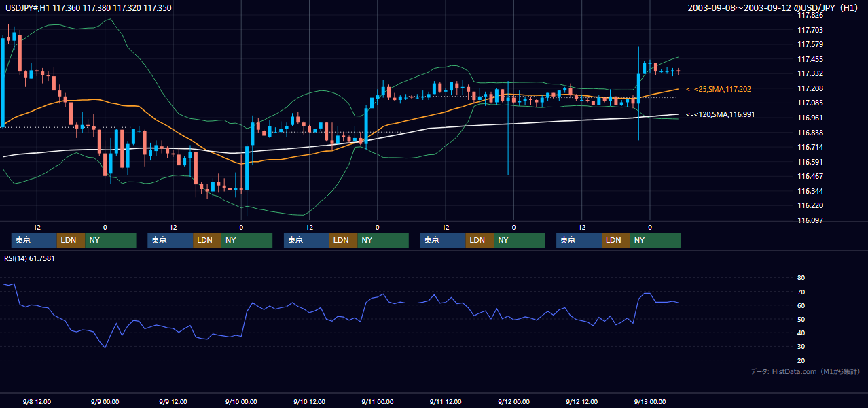Click RSI scale value 20
This screenshot has height=408, width=868.
coord(801,360)
